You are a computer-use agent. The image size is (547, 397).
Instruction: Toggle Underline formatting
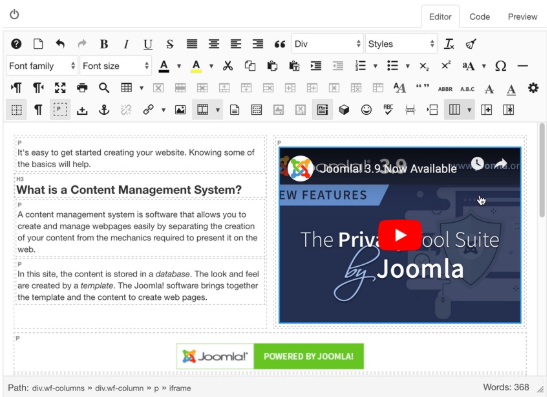tap(148, 44)
